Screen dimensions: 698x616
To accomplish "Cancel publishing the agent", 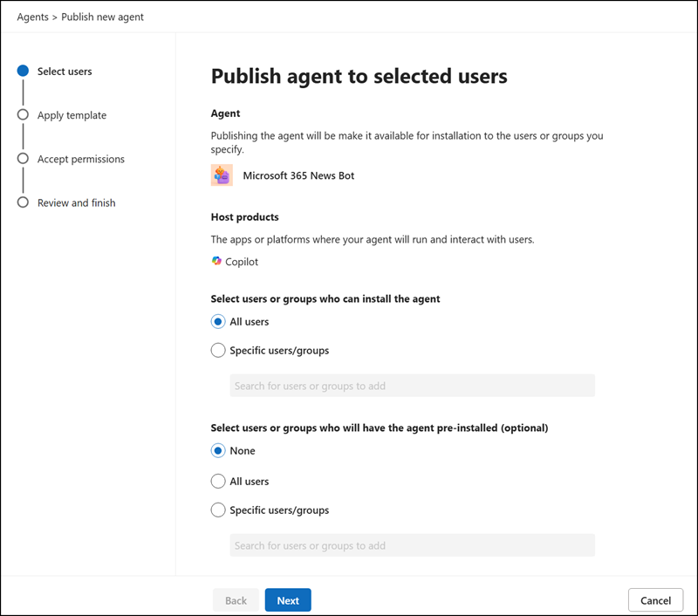I will (x=656, y=600).
